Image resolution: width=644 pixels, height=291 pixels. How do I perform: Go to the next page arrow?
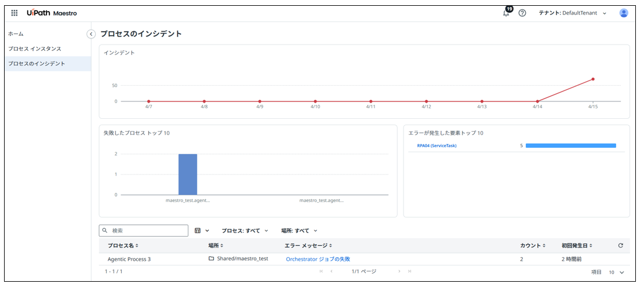(x=399, y=271)
